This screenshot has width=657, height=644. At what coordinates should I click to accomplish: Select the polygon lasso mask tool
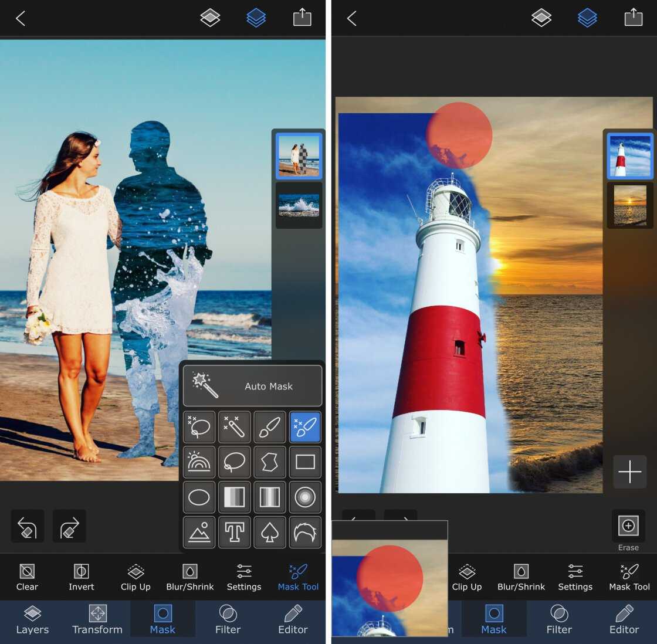269,462
